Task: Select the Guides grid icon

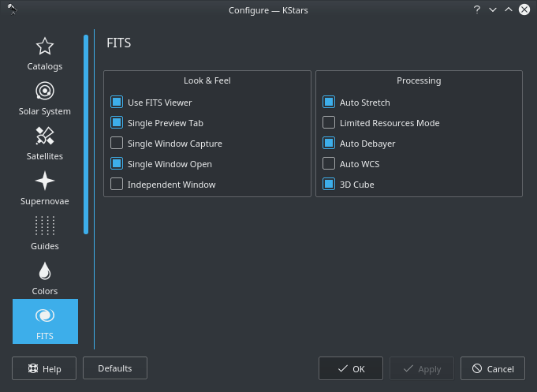Action: click(45, 227)
